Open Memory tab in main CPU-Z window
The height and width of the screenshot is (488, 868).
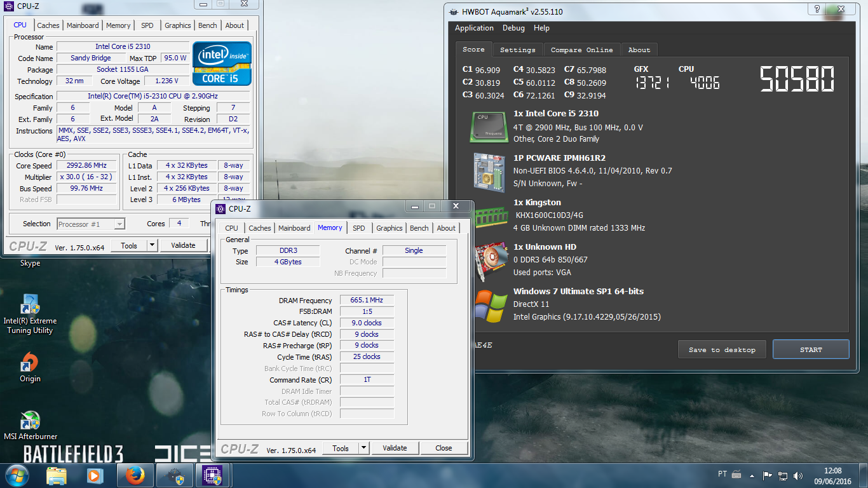click(118, 25)
